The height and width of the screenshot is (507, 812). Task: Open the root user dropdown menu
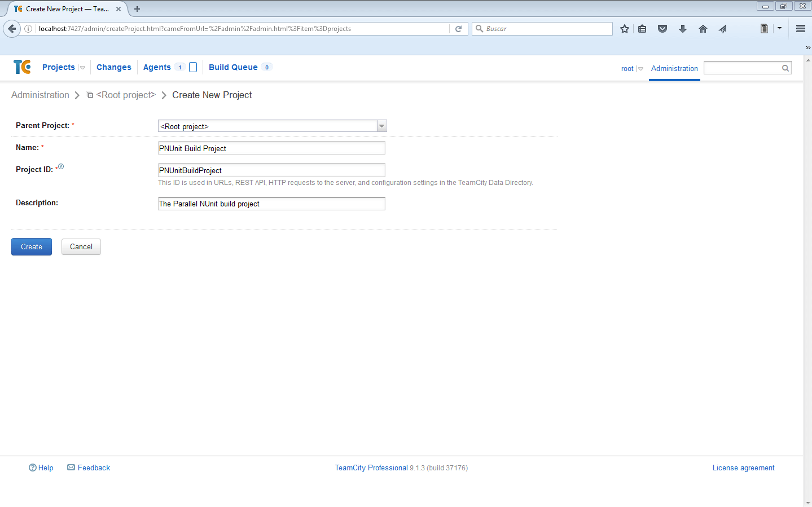[x=640, y=69]
